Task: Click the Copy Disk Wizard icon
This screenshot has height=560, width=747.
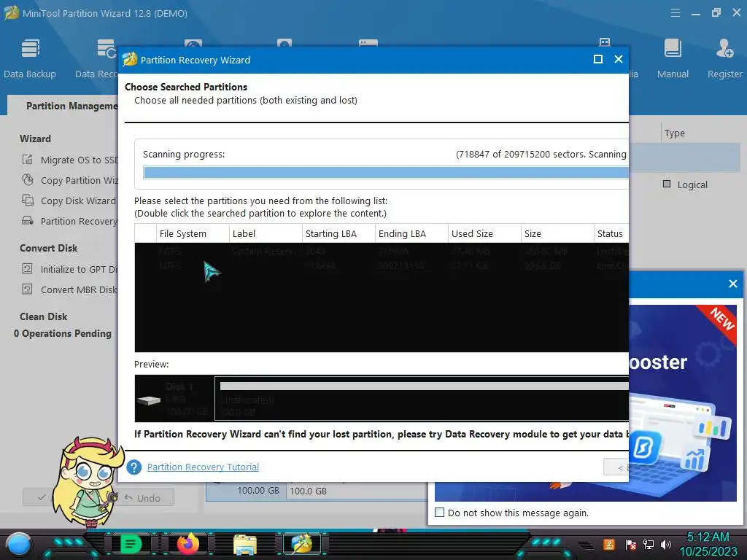Action: [28, 201]
